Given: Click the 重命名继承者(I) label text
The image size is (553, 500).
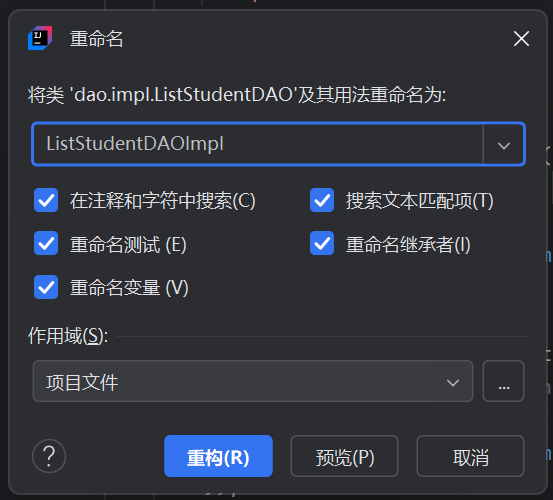Looking at the screenshot, I should click(x=408, y=244).
